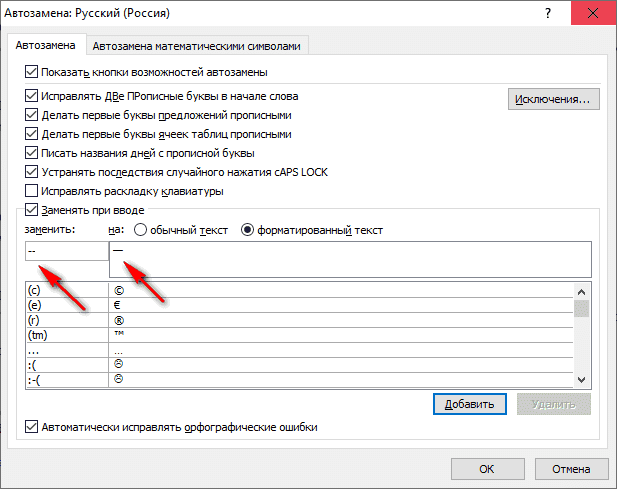The height and width of the screenshot is (489, 617).
Task: Close the AutoCorrect dialog window
Action: tap(593, 15)
